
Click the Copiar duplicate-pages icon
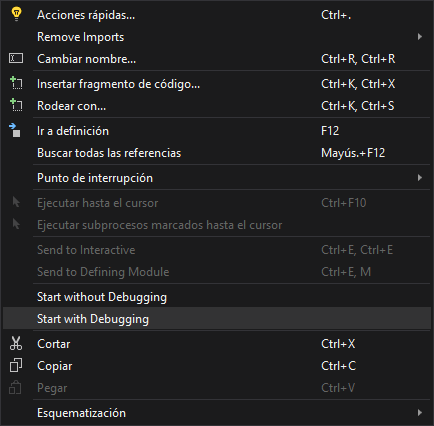point(16,365)
